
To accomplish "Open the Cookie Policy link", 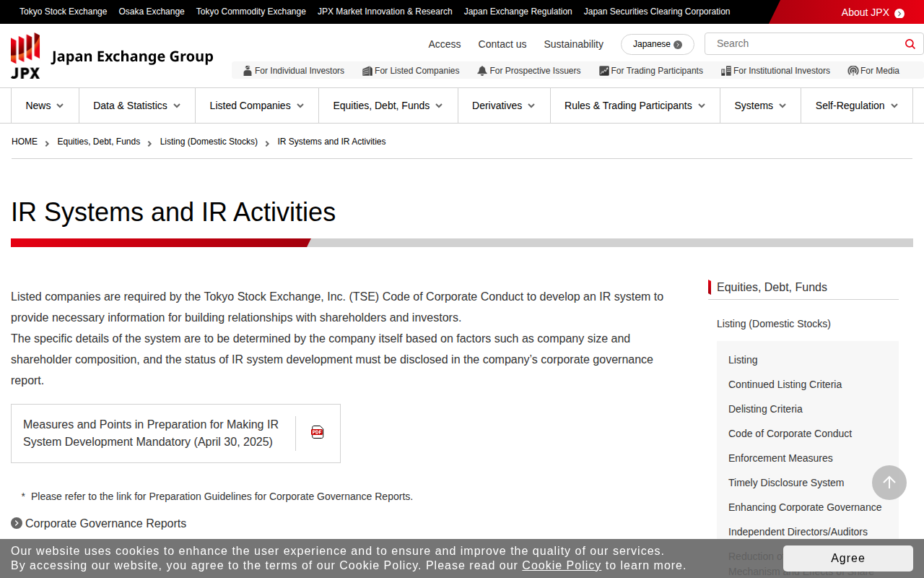I will (x=561, y=565).
